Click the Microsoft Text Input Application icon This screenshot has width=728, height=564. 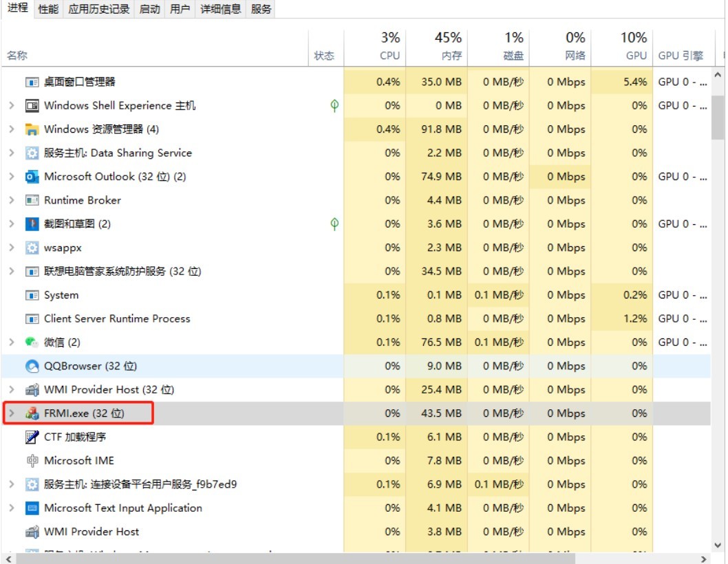point(32,508)
